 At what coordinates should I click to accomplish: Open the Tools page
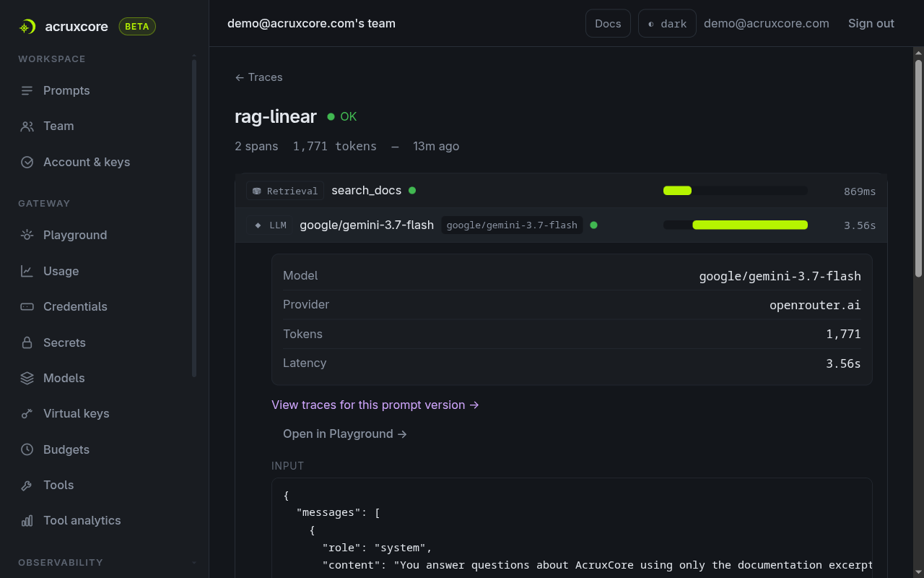58,485
